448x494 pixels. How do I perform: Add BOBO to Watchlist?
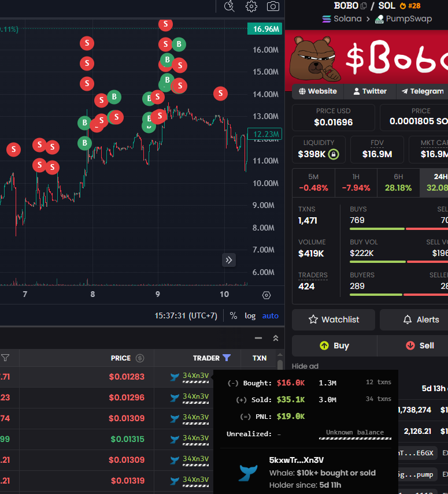pos(334,320)
